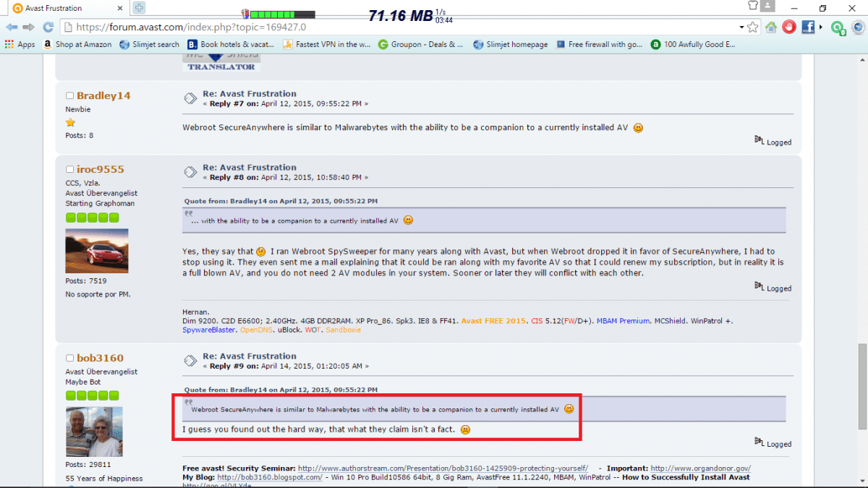Viewport: 868px width, 488px height.
Task: Open the Groupon - Deals bookmark
Action: (x=421, y=44)
